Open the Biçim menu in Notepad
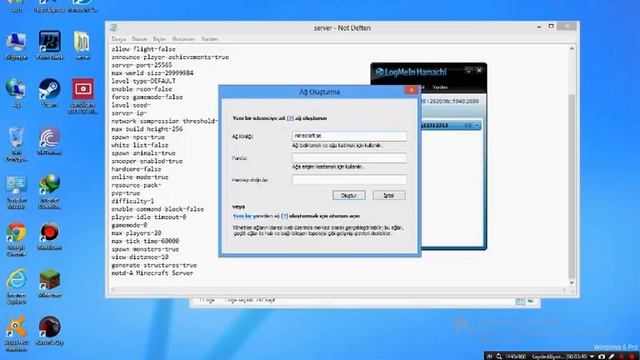This screenshot has width=640, height=360. click(x=160, y=39)
